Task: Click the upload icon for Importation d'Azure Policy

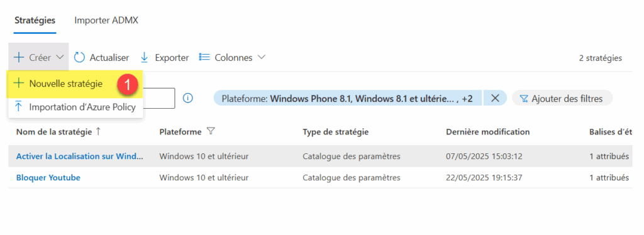Action: 18,107
